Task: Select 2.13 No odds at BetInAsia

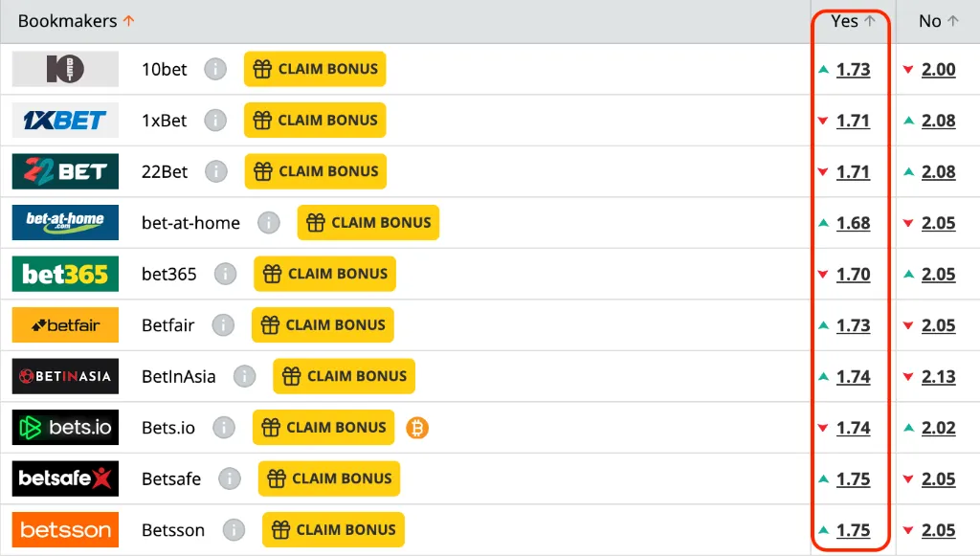Action: coord(938,377)
